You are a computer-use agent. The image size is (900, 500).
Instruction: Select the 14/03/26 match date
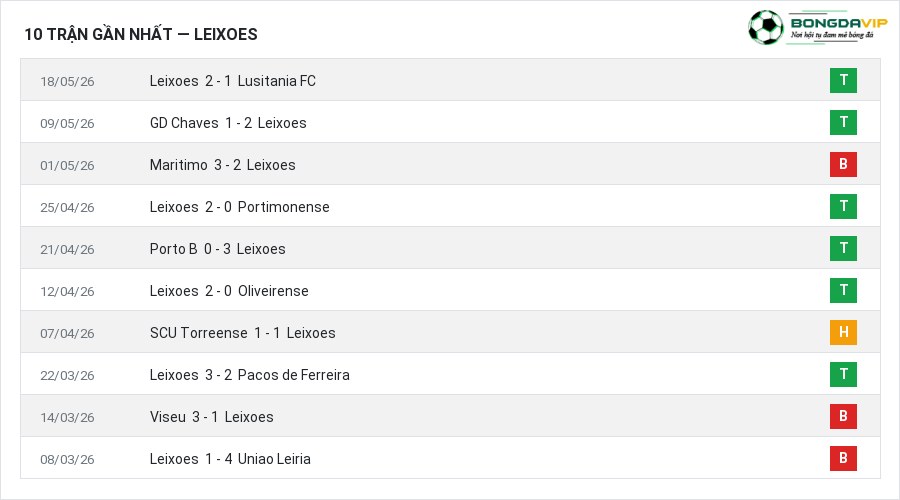[x=67, y=417]
